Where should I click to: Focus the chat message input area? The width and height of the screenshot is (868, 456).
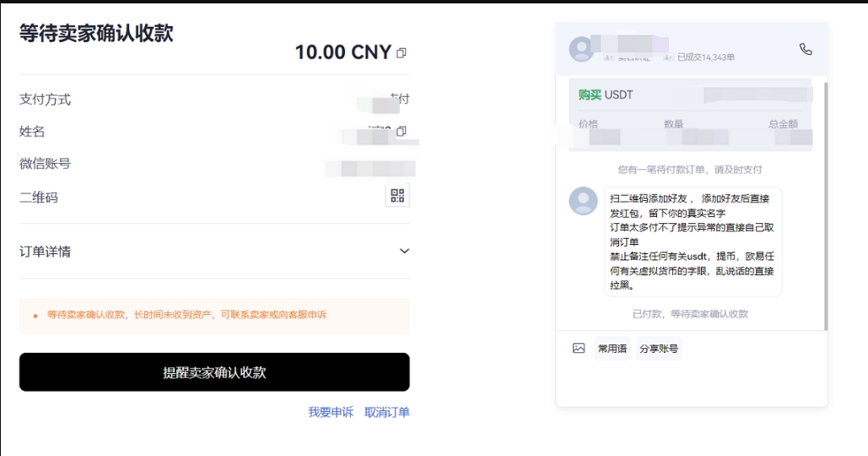691,384
